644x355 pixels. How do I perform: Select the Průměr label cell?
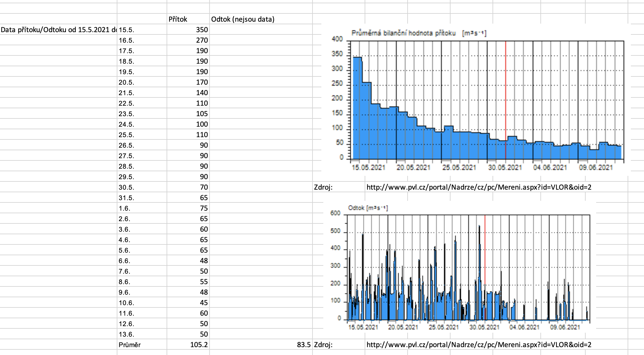[142, 345]
